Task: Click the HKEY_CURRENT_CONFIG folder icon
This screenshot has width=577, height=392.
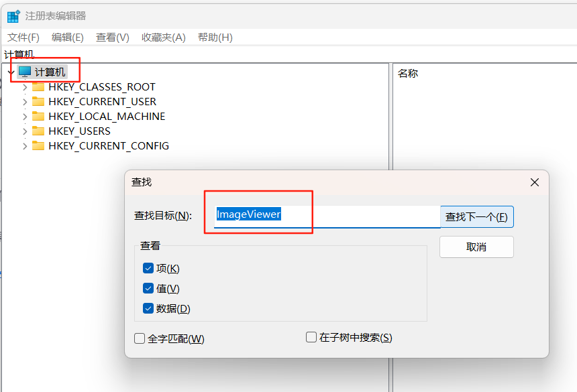Action: [x=38, y=146]
